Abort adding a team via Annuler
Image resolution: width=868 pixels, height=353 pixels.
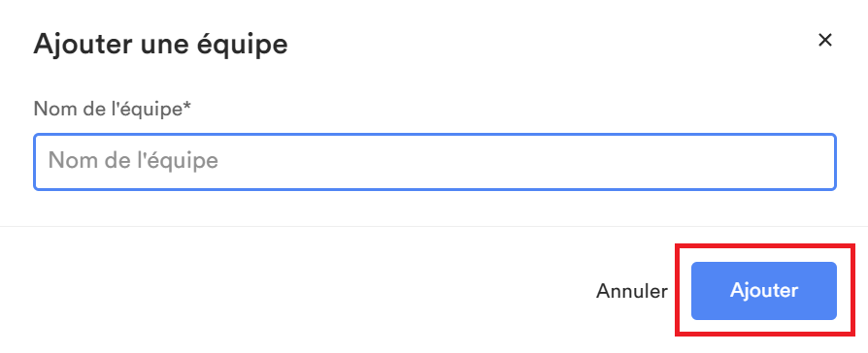pyautogui.click(x=632, y=291)
